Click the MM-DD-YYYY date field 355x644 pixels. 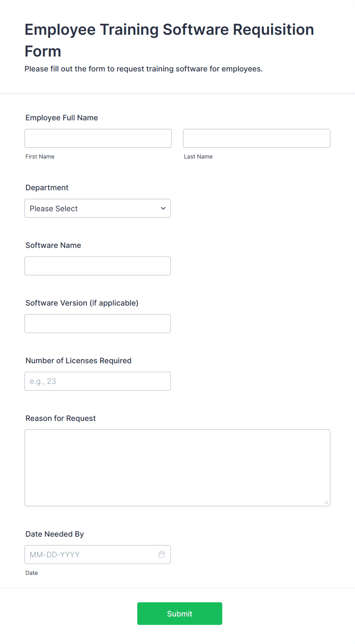(x=98, y=555)
